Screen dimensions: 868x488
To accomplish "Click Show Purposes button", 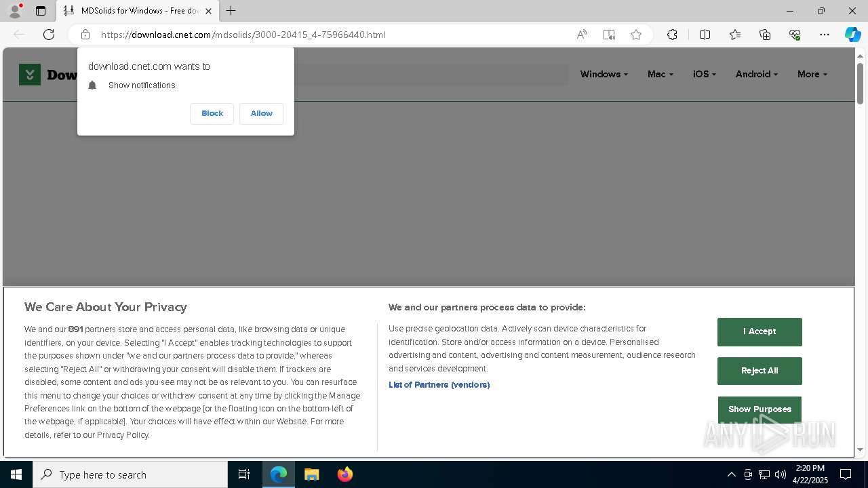I will tap(759, 409).
